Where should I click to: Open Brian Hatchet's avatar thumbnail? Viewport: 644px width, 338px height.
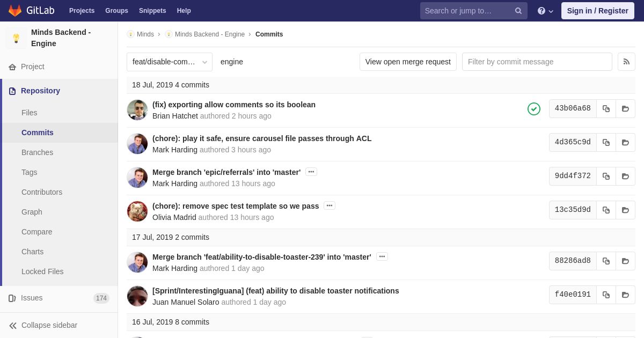(137, 110)
